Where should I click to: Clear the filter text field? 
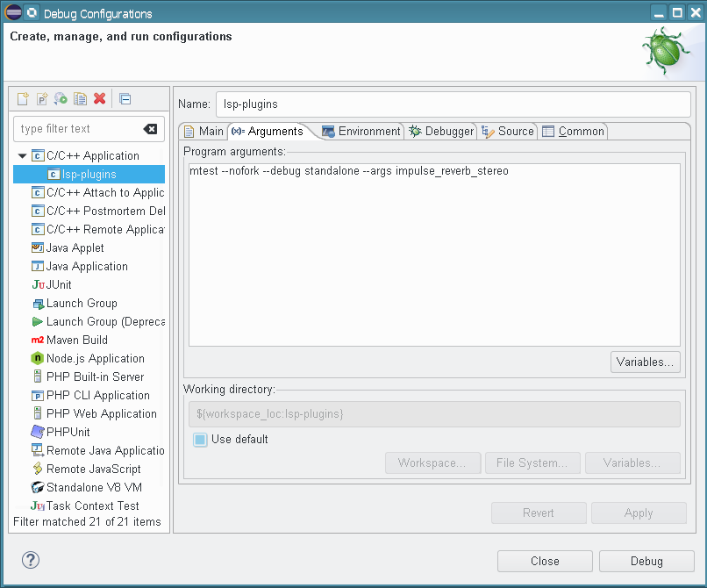[x=150, y=129]
